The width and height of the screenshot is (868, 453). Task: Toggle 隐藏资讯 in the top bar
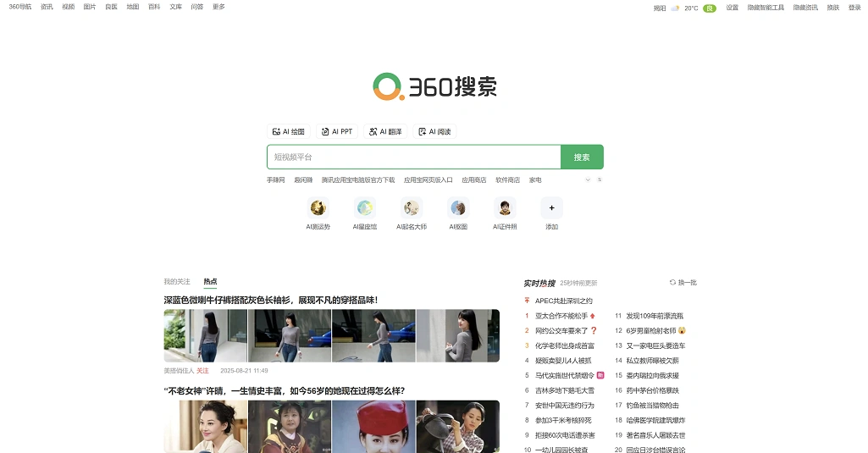point(805,8)
